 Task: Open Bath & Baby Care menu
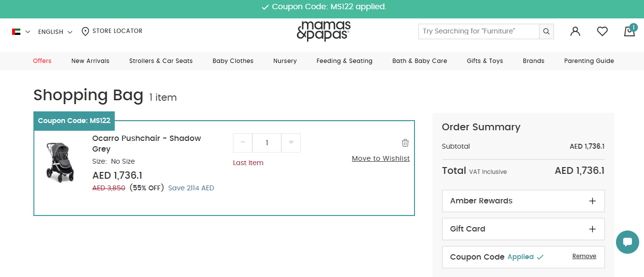[420, 61]
